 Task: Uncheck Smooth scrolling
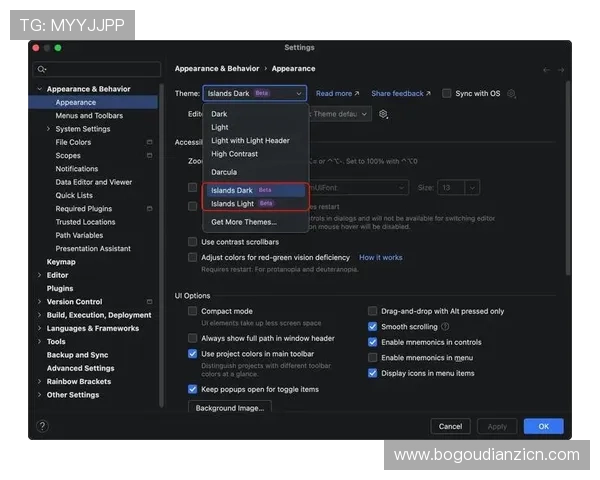click(373, 326)
